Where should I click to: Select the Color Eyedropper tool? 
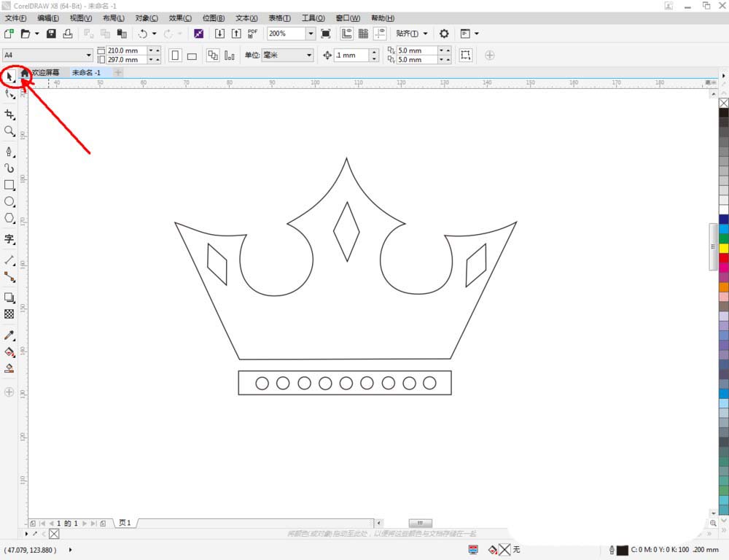point(9,335)
